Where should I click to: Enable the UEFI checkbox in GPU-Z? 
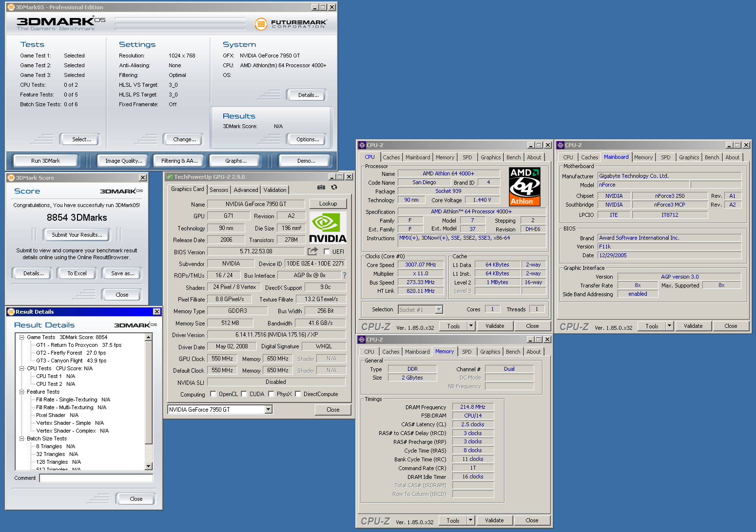coord(327,252)
